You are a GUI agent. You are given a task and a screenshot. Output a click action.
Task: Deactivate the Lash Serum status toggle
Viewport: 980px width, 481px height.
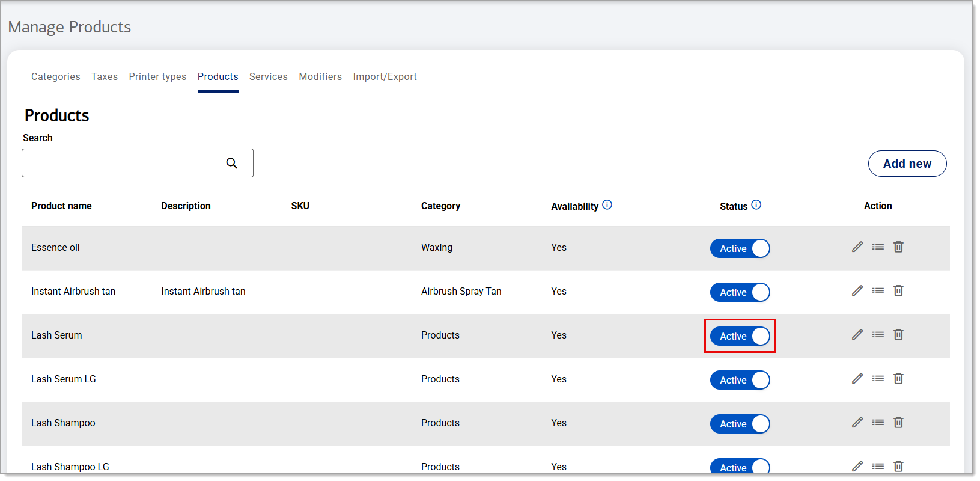[740, 336]
